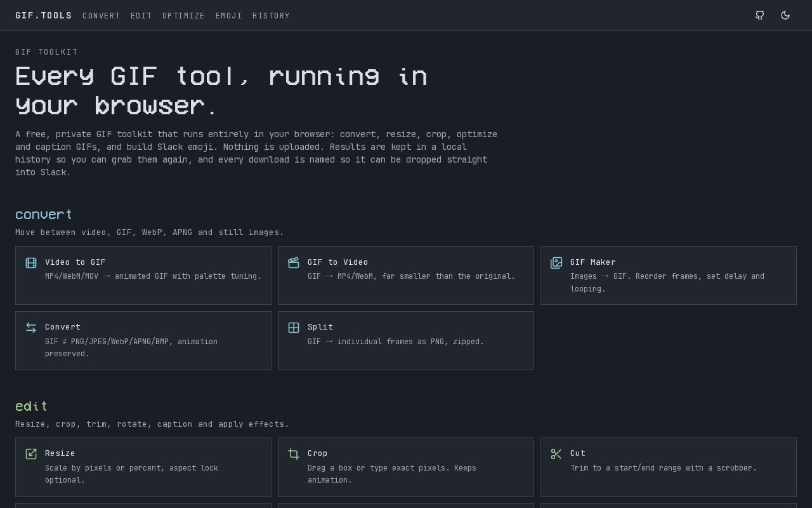The image size is (812, 508).
Task: Click the Resize arrow icon
Action: (x=31, y=454)
